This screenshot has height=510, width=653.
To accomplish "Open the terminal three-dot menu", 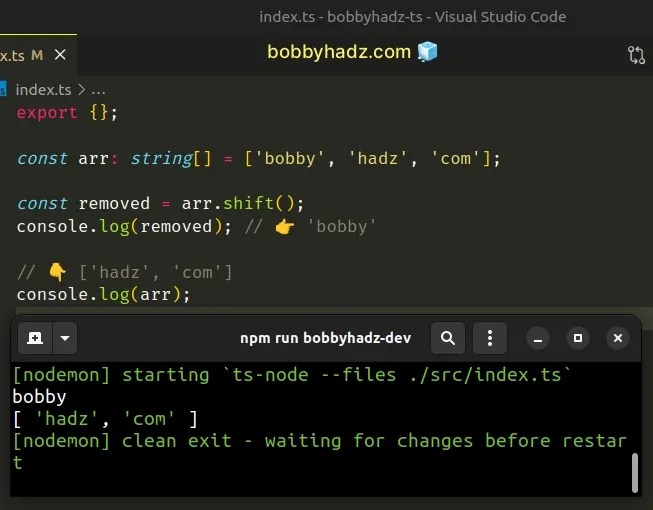I will 490,338.
